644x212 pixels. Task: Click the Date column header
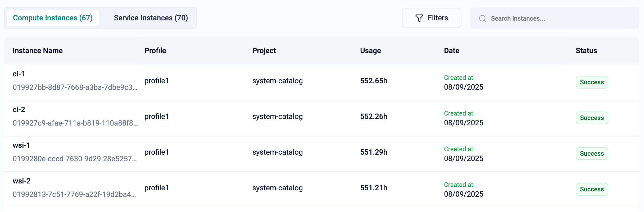[x=451, y=51]
